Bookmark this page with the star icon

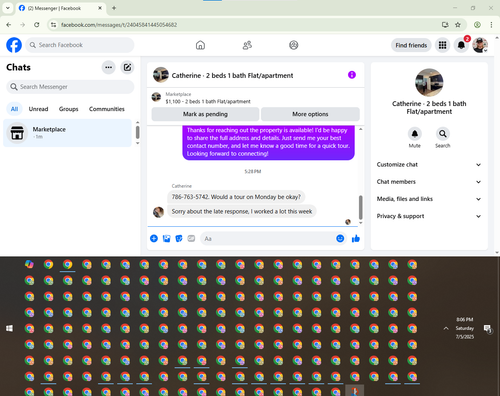[x=458, y=25]
